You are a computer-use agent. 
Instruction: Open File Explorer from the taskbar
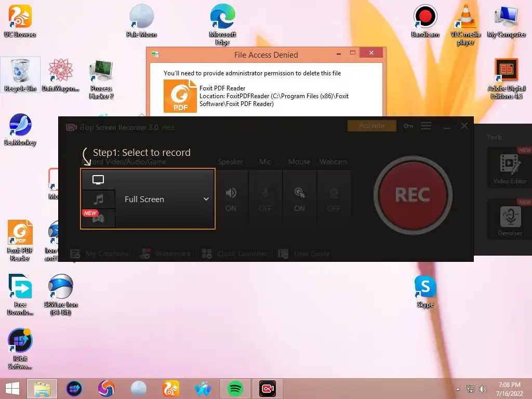pyautogui.click(x=42, y=389)
